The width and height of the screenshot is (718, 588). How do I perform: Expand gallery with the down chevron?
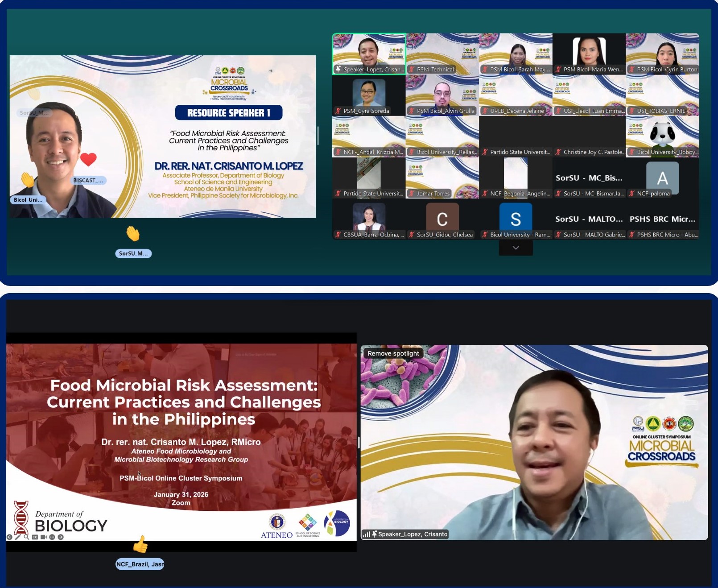coord(516,248)
